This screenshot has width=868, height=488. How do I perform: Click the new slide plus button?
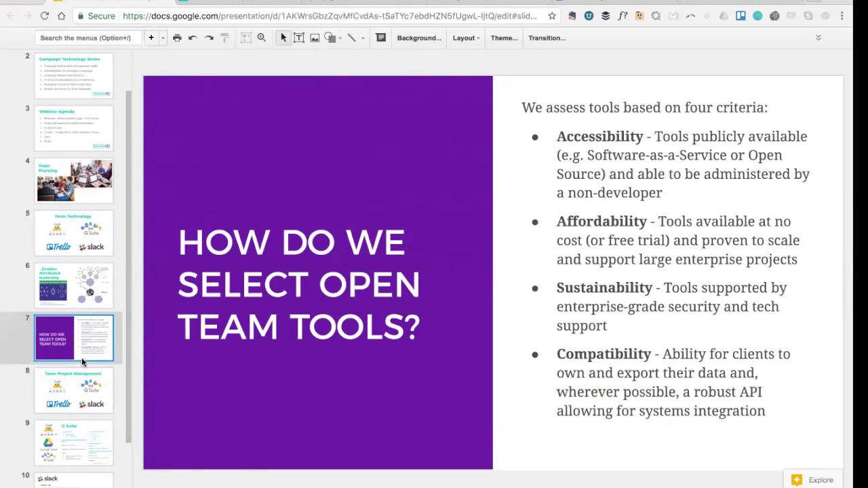coord(151,38)
